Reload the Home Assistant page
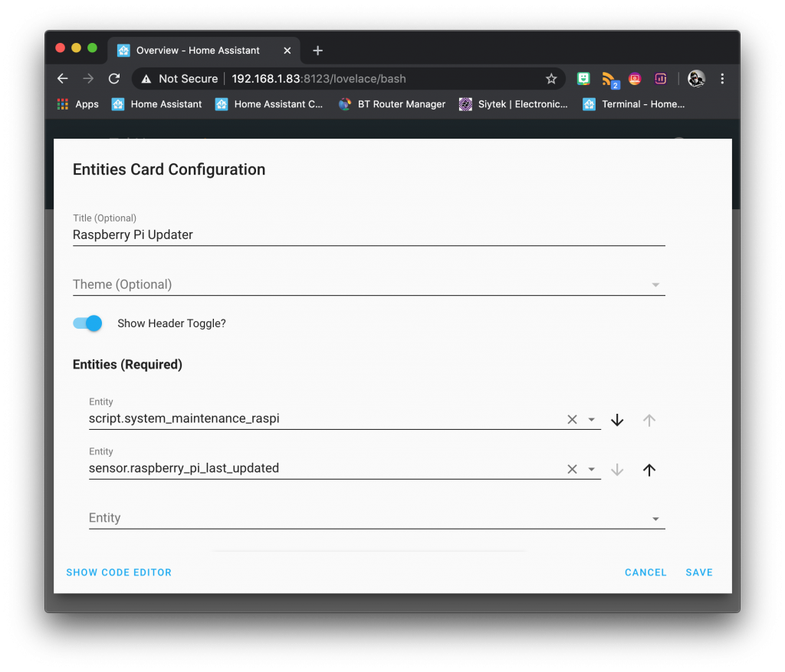 click(114, 79)
